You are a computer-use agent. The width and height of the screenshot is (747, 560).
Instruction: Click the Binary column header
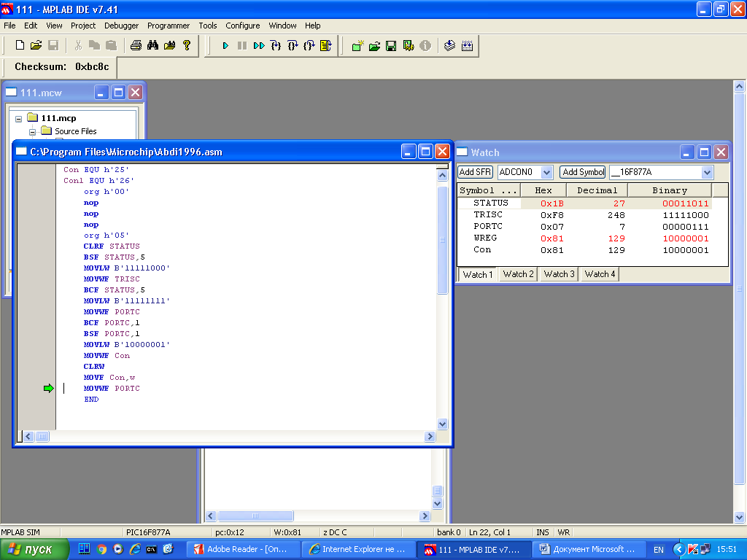coord(670,190)
